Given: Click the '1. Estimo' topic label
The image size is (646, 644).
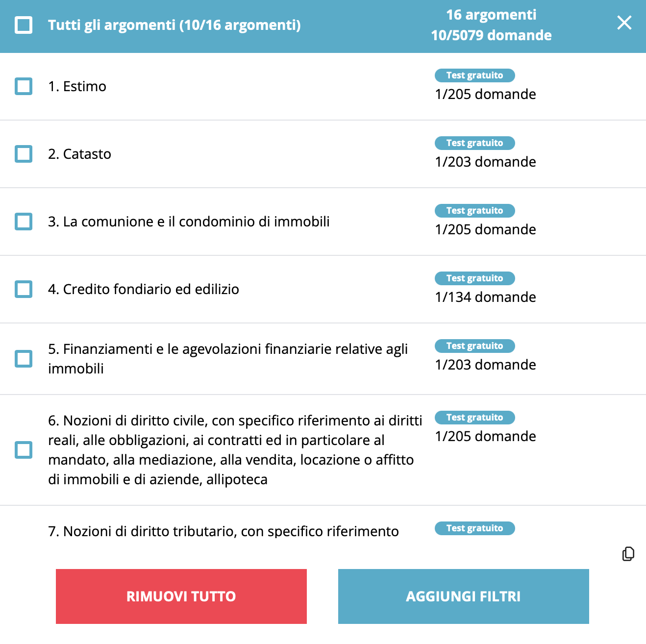Looking at the screenshot, I should [x=77, y=86].
